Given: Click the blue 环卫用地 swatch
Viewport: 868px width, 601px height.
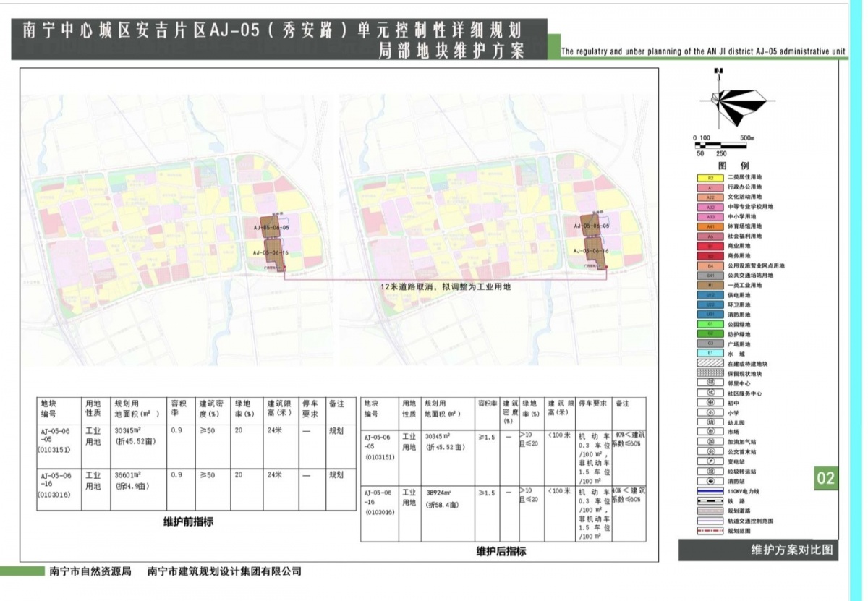Looking at the screenshot, I should (x=710, y=304).
